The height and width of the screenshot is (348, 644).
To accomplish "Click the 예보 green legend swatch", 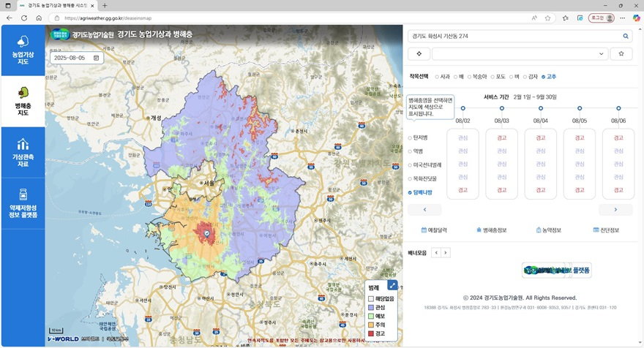I will click(371, 317).
